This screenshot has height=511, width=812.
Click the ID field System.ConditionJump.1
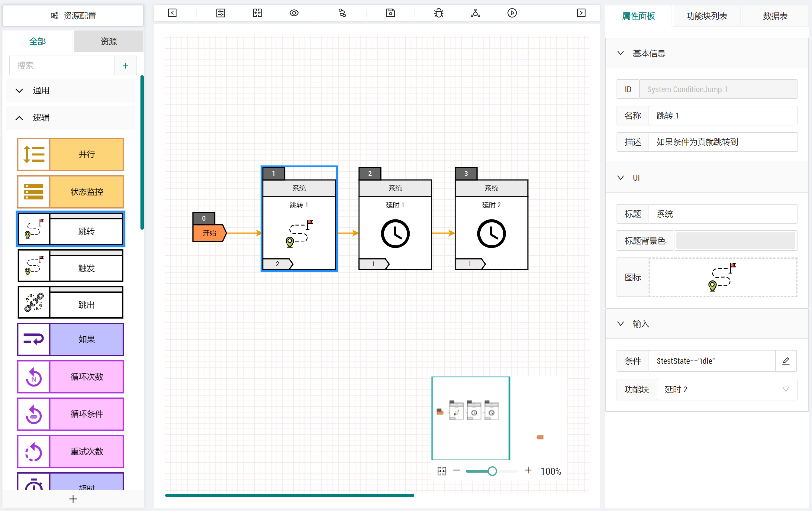click(718, 89)
